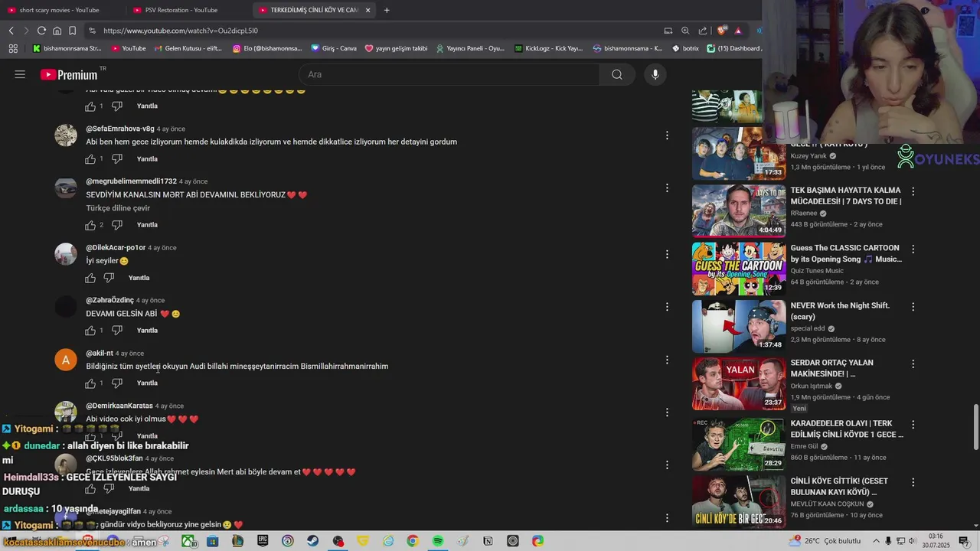Open options menu for @DemirkaanKaratas comment
The height and width of the screenshot is (551, 980).
click(667, 412)
